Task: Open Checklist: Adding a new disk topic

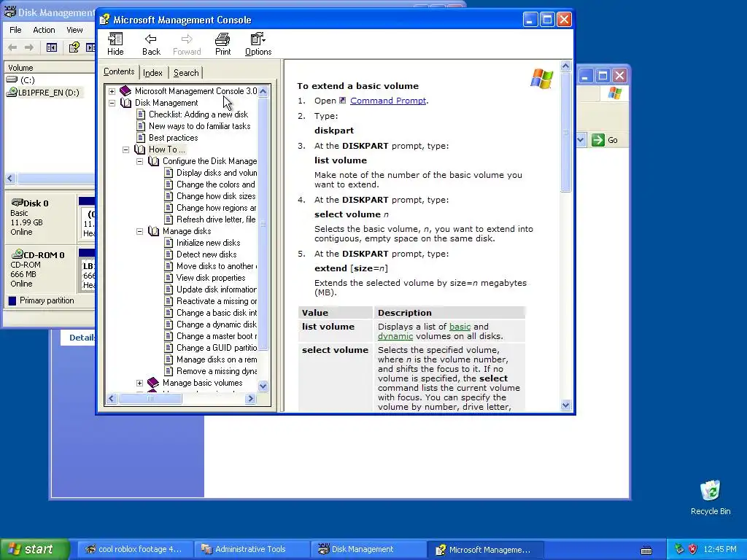Action: coord(198,114)
